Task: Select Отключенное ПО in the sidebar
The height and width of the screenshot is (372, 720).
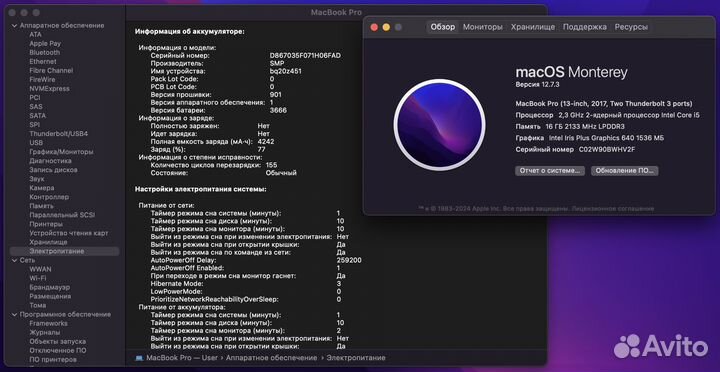Action: pos(57,350)
